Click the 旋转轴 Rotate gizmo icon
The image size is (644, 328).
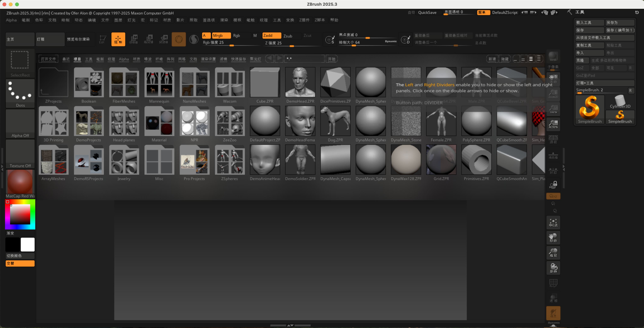[x=164, y=39]
